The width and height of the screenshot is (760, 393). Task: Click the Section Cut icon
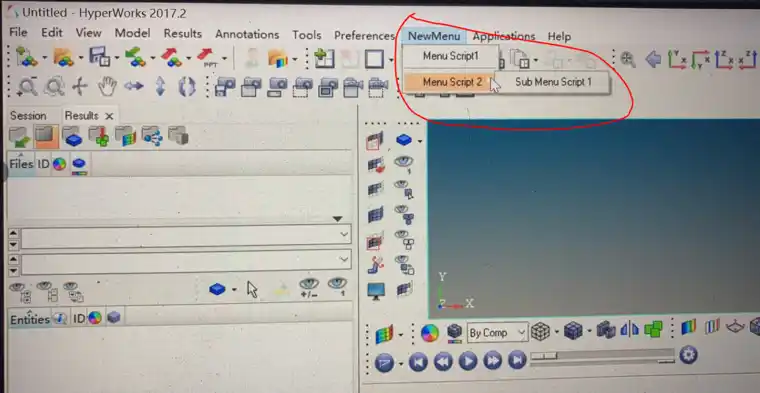629,330
